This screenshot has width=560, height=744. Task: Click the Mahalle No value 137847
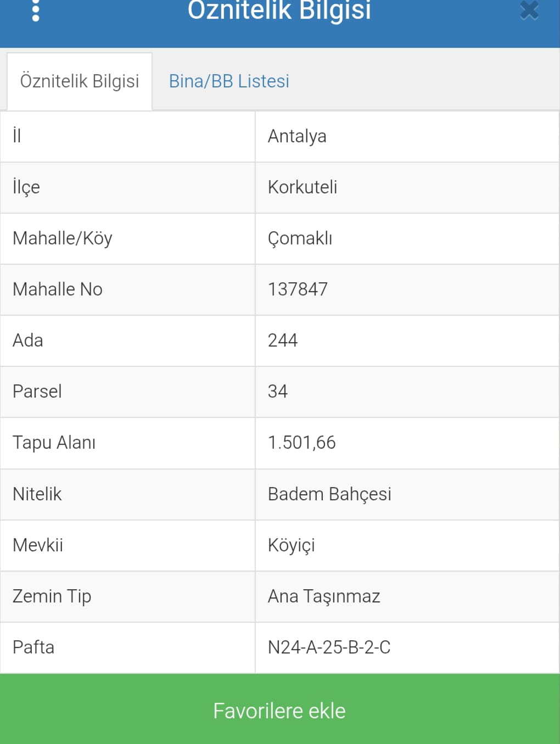point(298,289)
